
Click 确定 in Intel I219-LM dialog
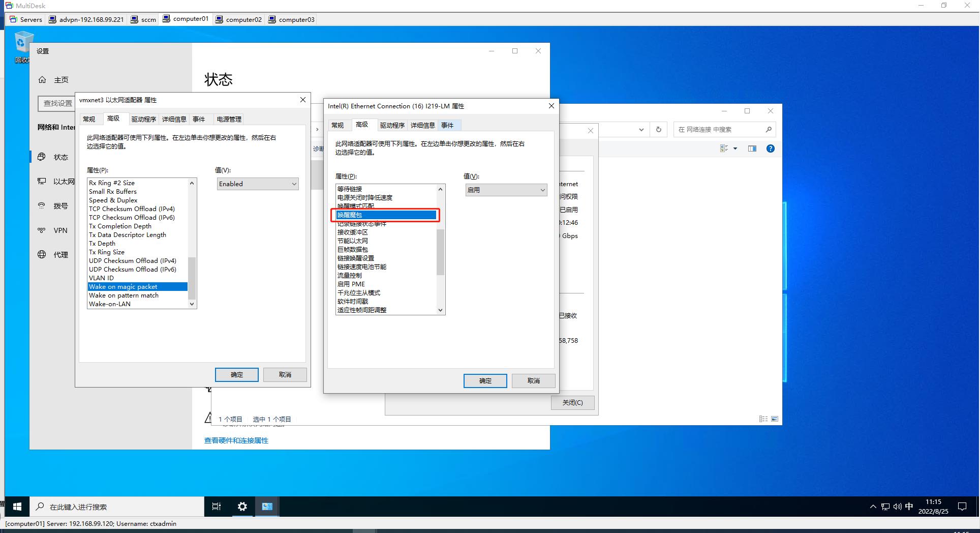click(x=485, y=381)
